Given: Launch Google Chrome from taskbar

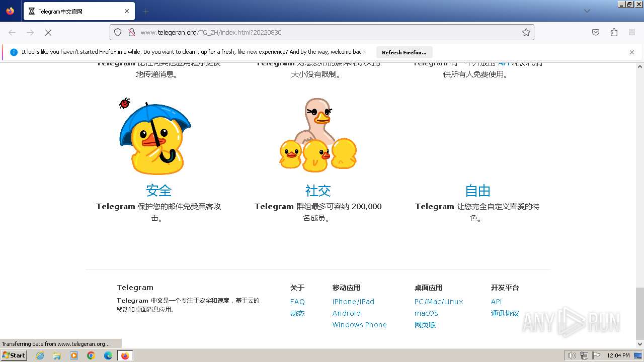Looking at the screenshot, I should click(x=91, y=355).
